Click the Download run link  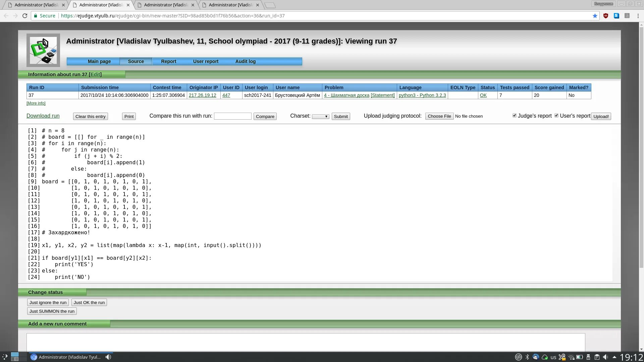[43, 116]
